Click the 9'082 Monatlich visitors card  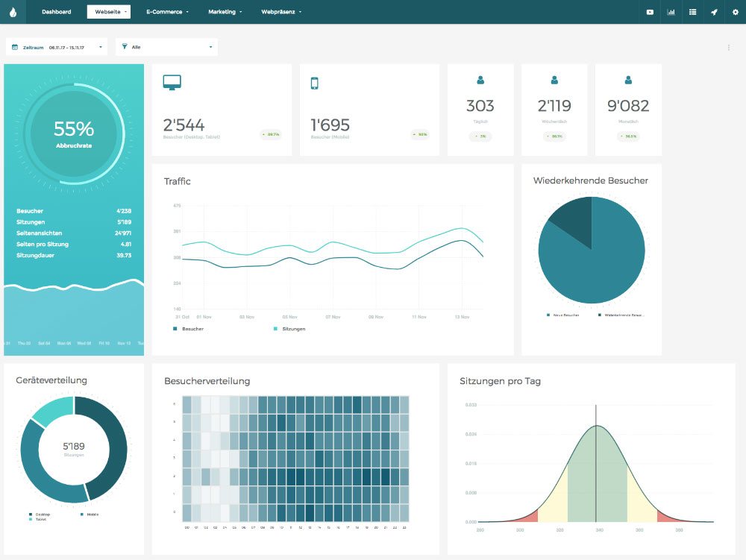(628, 110)
